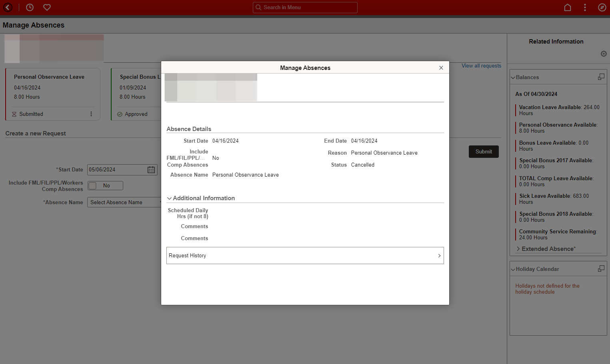Click the profile thumbnail on Manage Absences page
Screen dimensions: 610x364
coord(54,48)
